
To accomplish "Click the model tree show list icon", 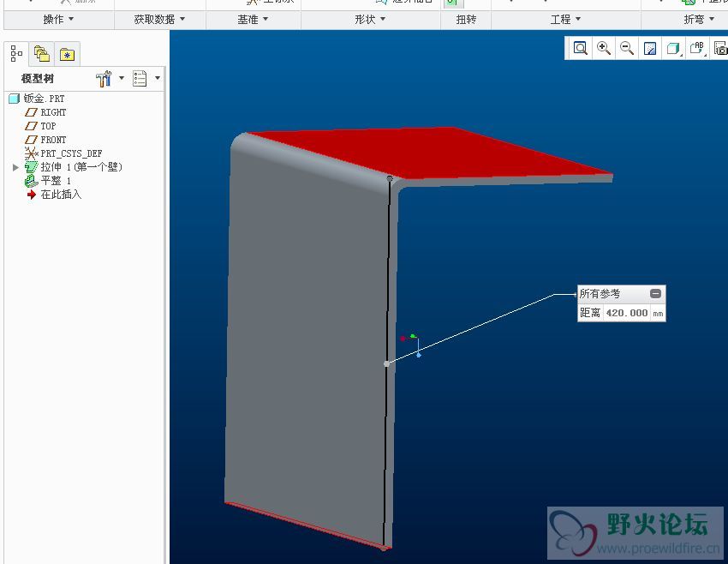I will [x=140, y=79].
